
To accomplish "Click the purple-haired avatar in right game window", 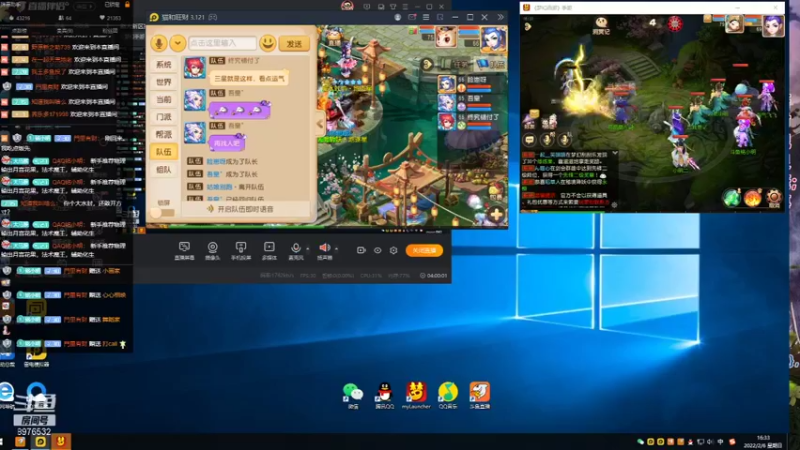I will (772, 26).
